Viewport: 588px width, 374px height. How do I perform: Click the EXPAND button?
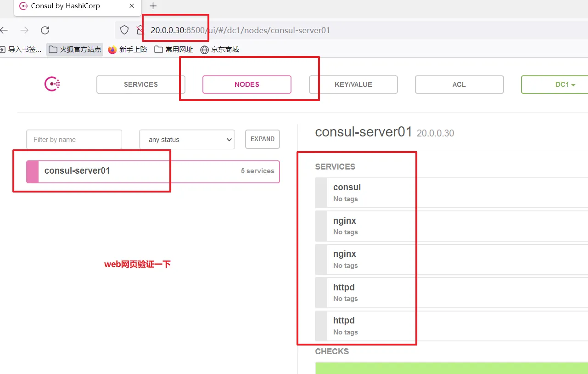point(263,139)
